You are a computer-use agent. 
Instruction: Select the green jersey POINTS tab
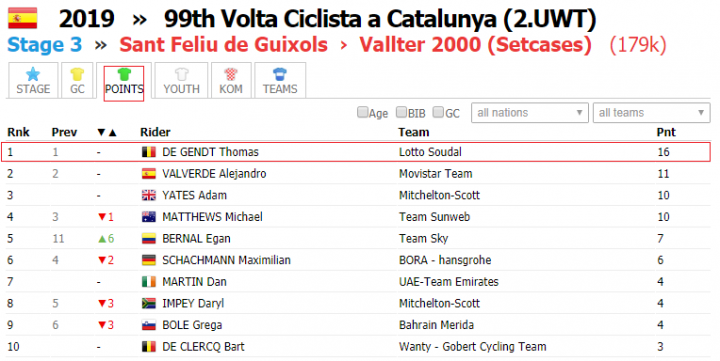[x=124, y=81]
